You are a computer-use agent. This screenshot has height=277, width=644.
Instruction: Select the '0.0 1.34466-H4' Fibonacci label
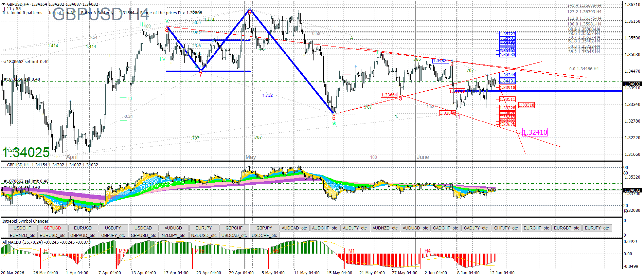pos(584,69)
